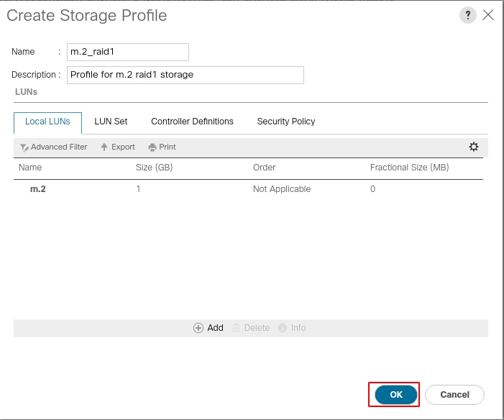Click the Advanced Filter funnel icon
504x420 pixels.
coord(24,147)
